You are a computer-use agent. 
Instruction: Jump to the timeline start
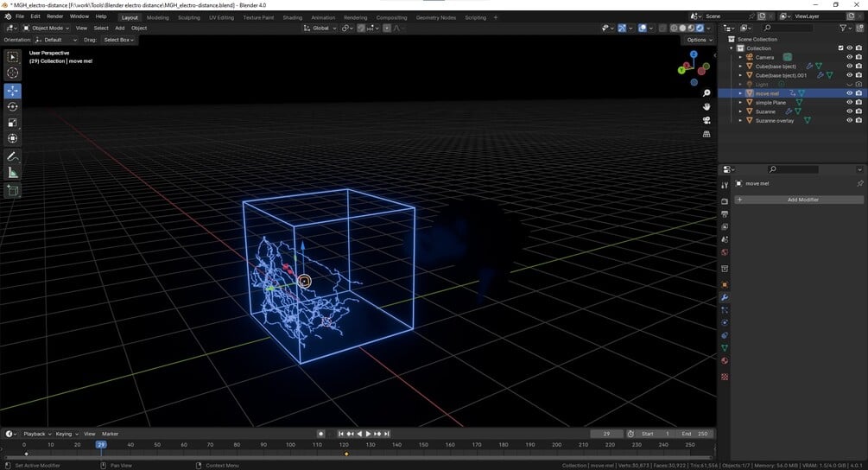click(x=340, y=434)
